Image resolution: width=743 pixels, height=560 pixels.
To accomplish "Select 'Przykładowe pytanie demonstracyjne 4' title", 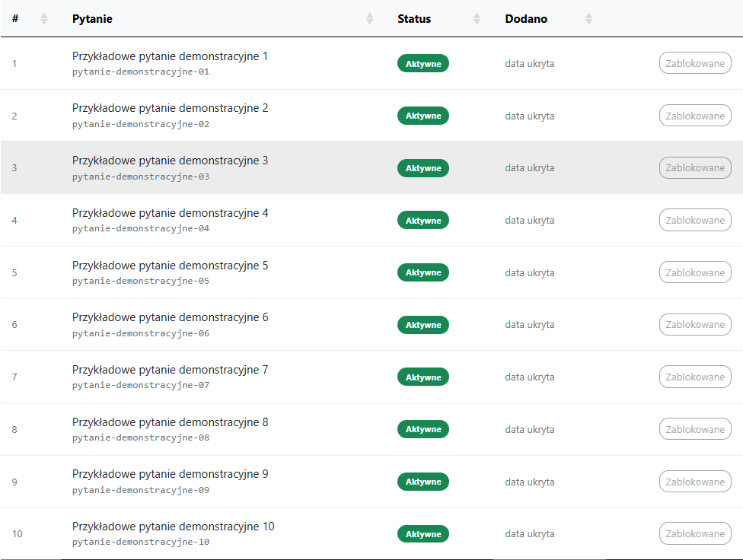I will pos(170,213).
